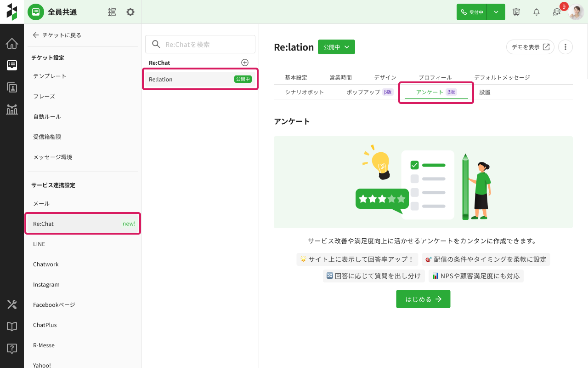Viewport: 588px width, 368px height.
Task: Select Facebookページ integration
Action: point(83,305)
